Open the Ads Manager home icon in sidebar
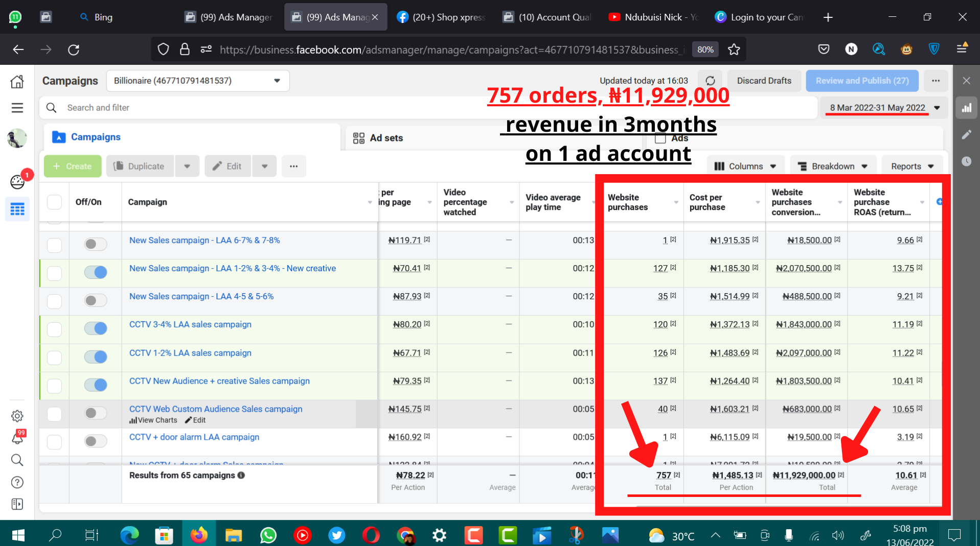The image size is (980, 546). pyautogui.click(x=17, y=82)
